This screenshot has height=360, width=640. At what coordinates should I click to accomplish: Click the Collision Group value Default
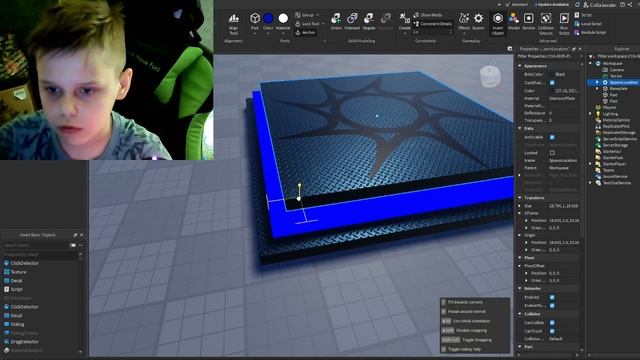coord(556,339)
